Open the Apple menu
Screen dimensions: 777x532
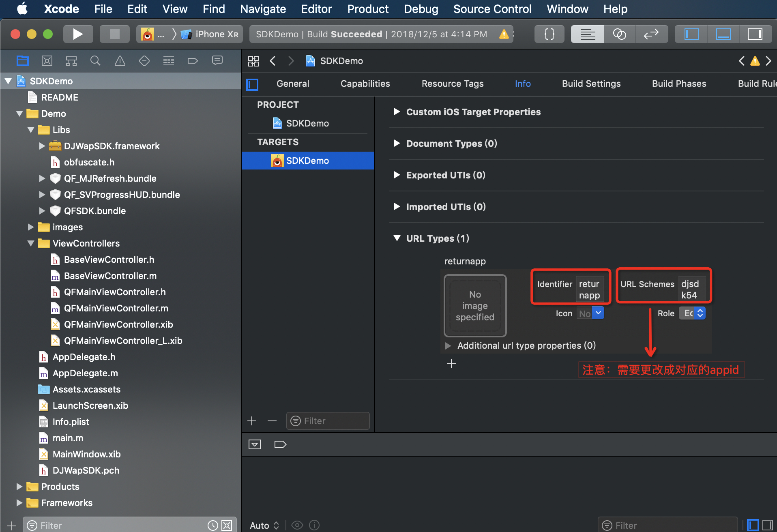(x=22, y=9)
